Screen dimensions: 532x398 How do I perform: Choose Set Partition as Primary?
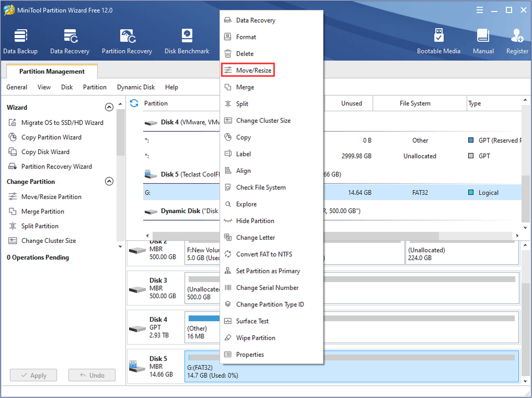pos(272,271)
